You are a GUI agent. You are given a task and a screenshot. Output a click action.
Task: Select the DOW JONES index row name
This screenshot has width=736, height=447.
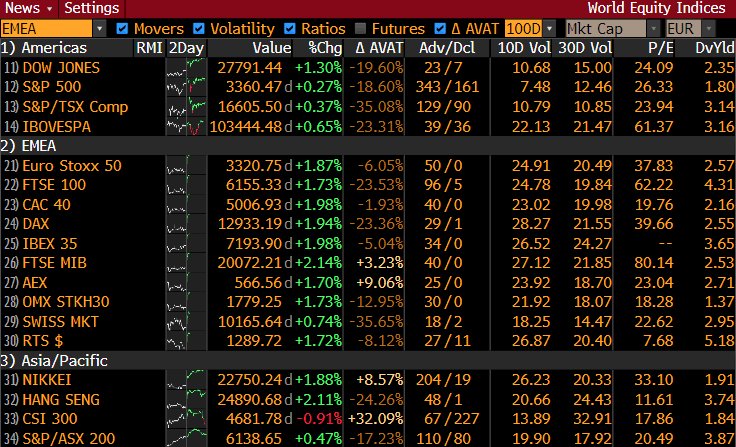tap(61, 68)
